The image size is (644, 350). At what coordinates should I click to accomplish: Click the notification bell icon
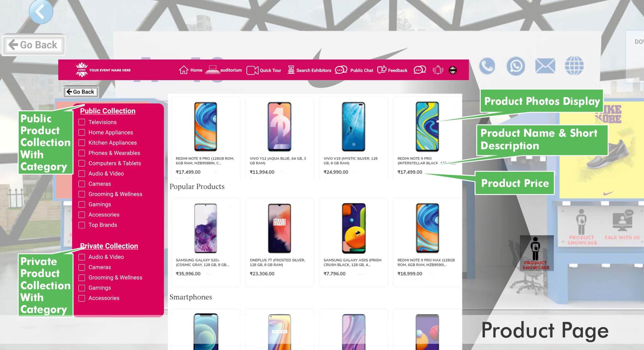click(x=438, y=70)
